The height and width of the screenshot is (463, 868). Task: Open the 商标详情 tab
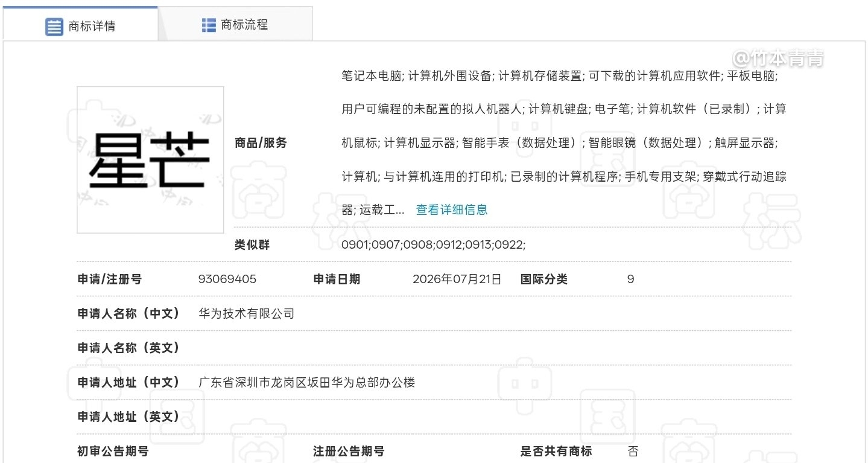(x=80, y=24)
